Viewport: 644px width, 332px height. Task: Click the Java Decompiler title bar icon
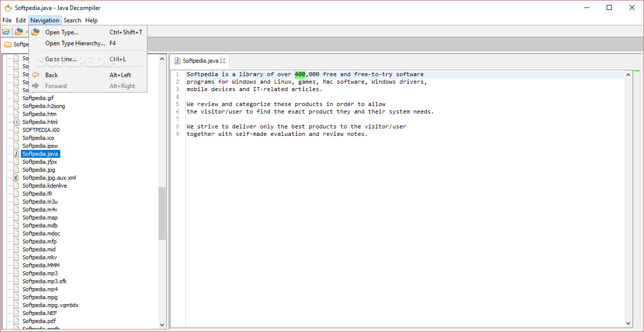tap(8, 8)
